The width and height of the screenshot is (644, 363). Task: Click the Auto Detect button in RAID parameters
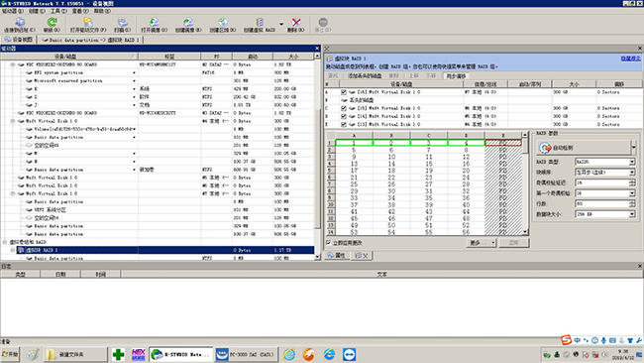tap(584, 148)
